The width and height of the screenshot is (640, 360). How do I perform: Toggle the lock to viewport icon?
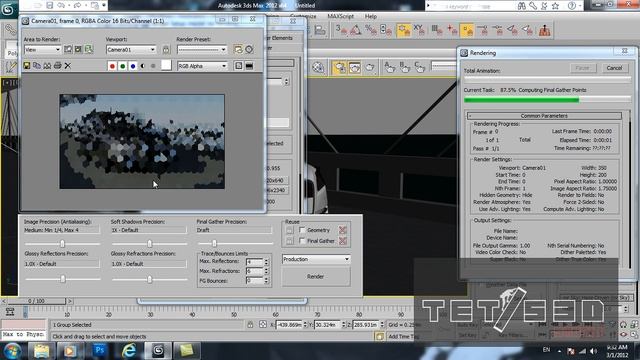pos(166,50)
